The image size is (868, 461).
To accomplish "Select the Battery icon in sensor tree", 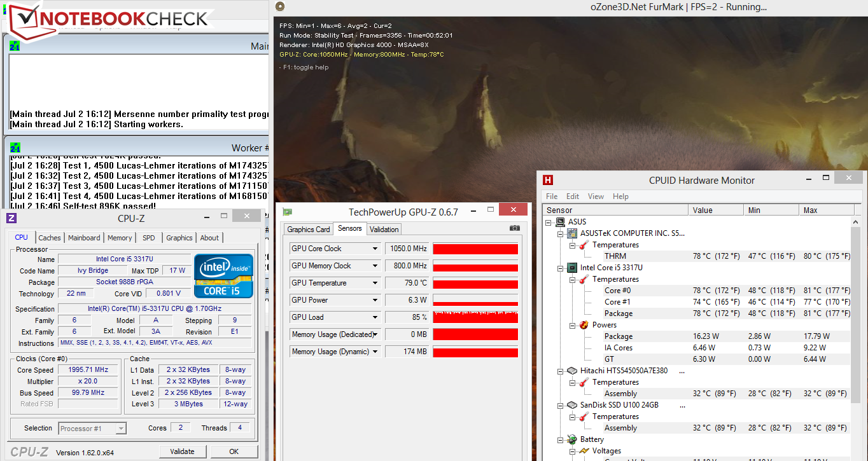I will (x=571, y=439).
